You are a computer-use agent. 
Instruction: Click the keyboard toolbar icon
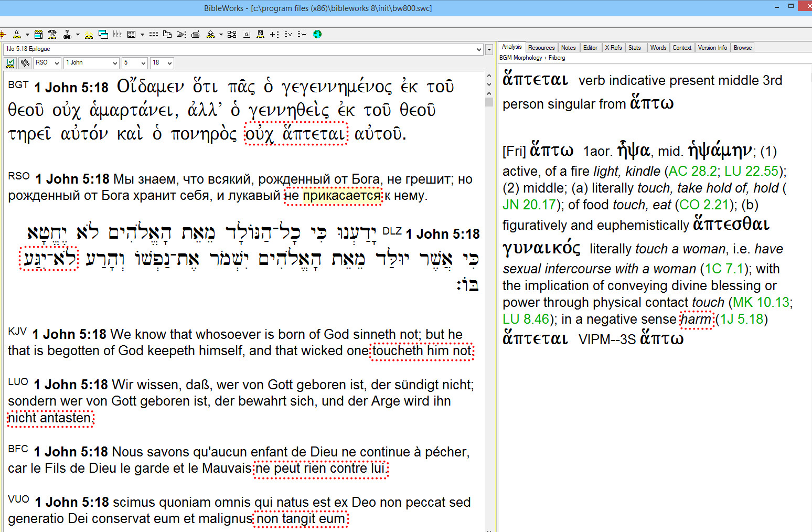[x=195, y=35]
